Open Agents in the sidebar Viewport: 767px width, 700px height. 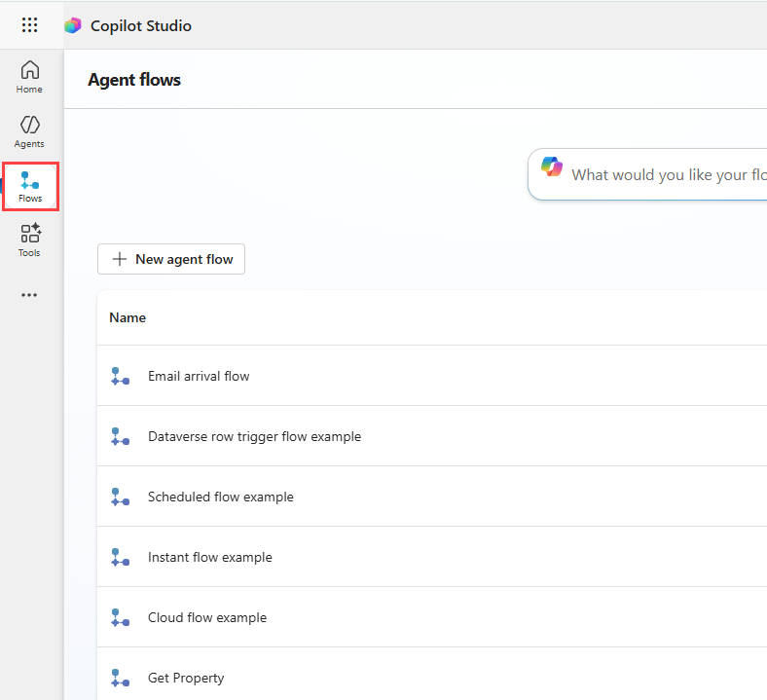(x=29, y=131)
